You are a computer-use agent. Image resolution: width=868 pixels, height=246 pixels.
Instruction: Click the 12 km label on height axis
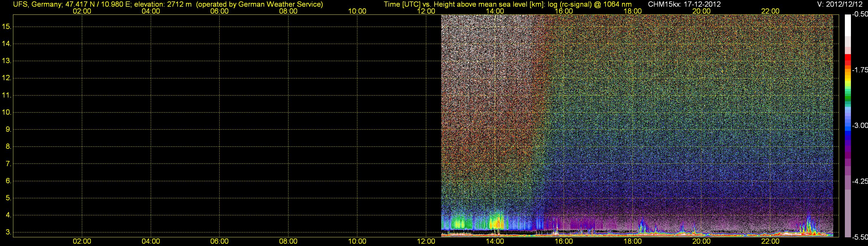tap(6, 78)
